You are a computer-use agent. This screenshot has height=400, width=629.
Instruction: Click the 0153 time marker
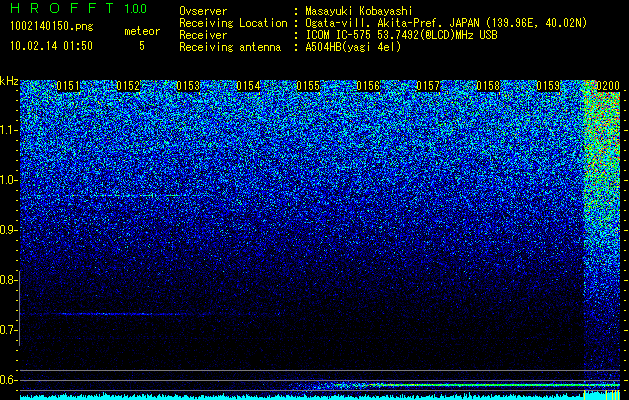[x=188, y=86]
